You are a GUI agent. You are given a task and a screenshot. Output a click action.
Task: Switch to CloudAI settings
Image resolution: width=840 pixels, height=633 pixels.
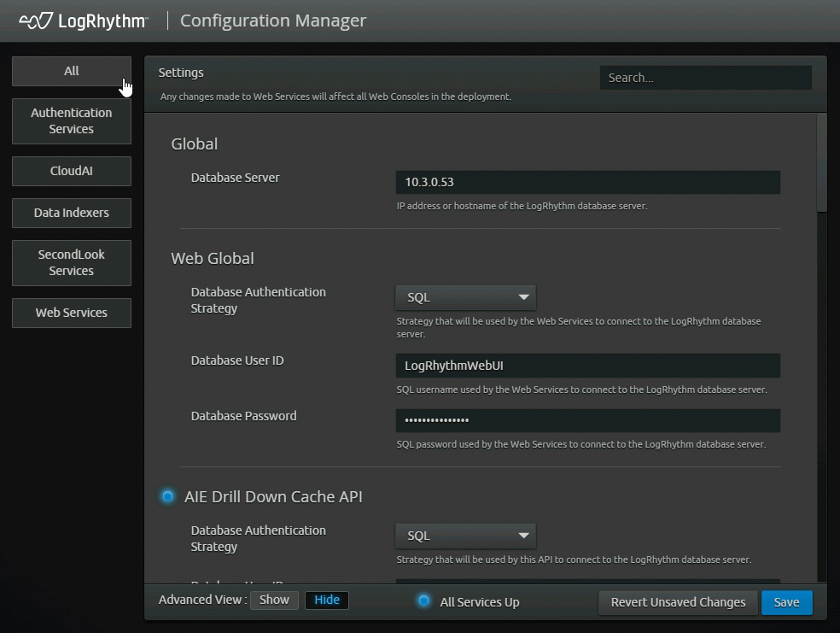72,171
